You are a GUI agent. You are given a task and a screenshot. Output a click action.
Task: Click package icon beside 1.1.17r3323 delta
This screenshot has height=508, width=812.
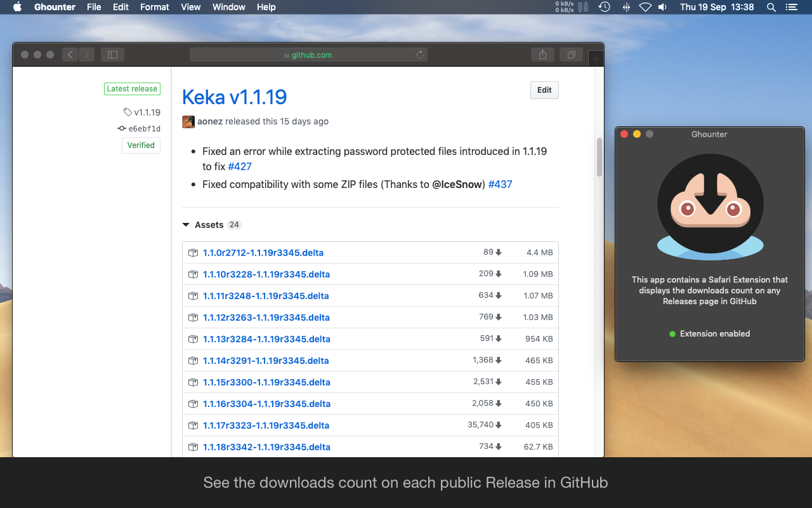[193, 425]
